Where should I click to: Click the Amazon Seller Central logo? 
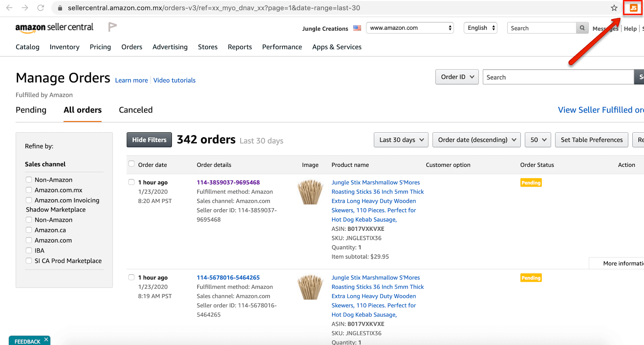pos(54,28)
